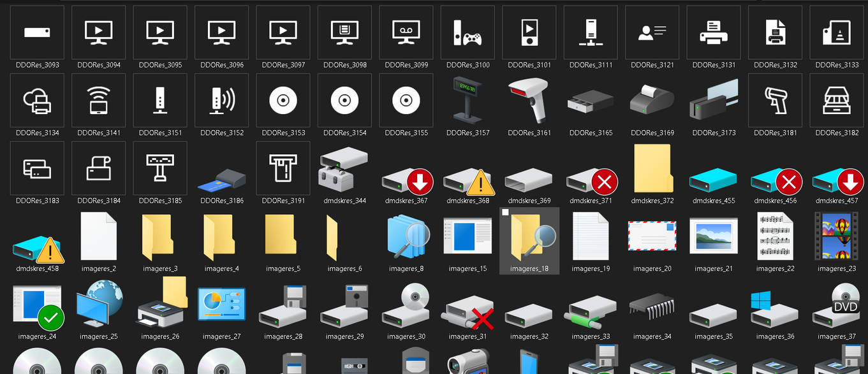Select the CD disc icon DDORes_3153

(x=283, y=101)
